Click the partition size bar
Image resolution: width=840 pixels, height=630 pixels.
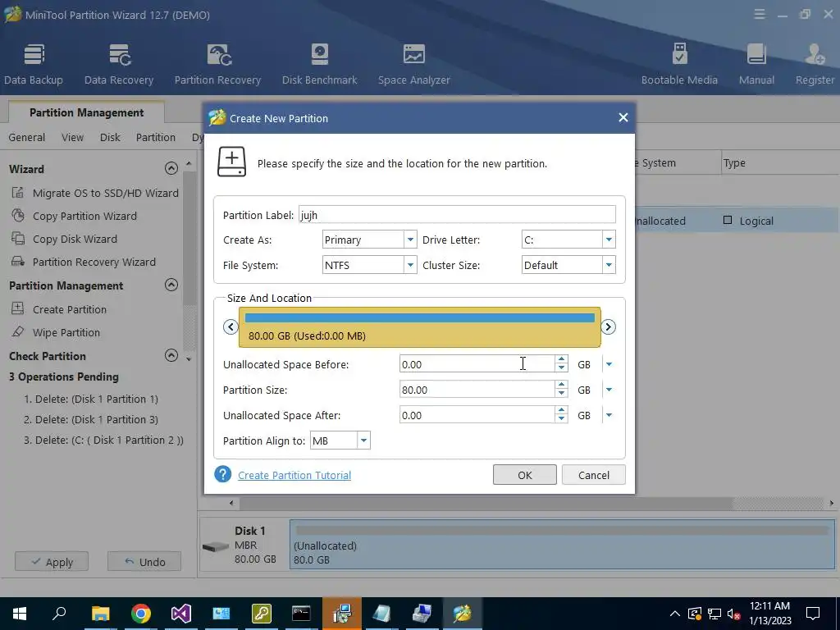(x=419, y=326)
